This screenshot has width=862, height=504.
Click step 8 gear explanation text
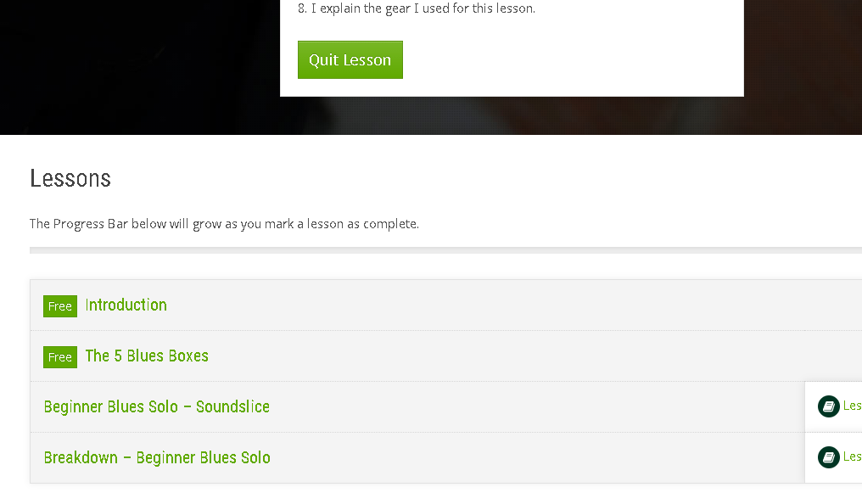(x=417, y=8)
